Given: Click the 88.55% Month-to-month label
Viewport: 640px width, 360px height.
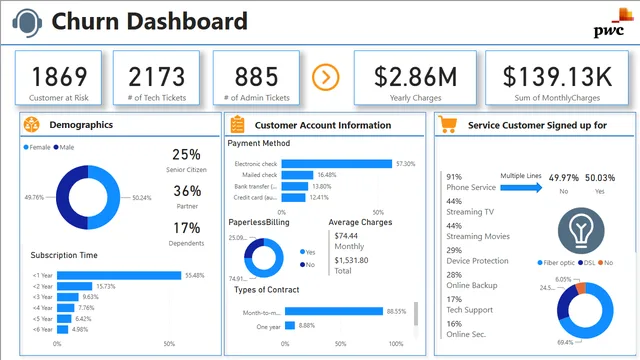Looking at the screenshot, I should coord(396,311).
